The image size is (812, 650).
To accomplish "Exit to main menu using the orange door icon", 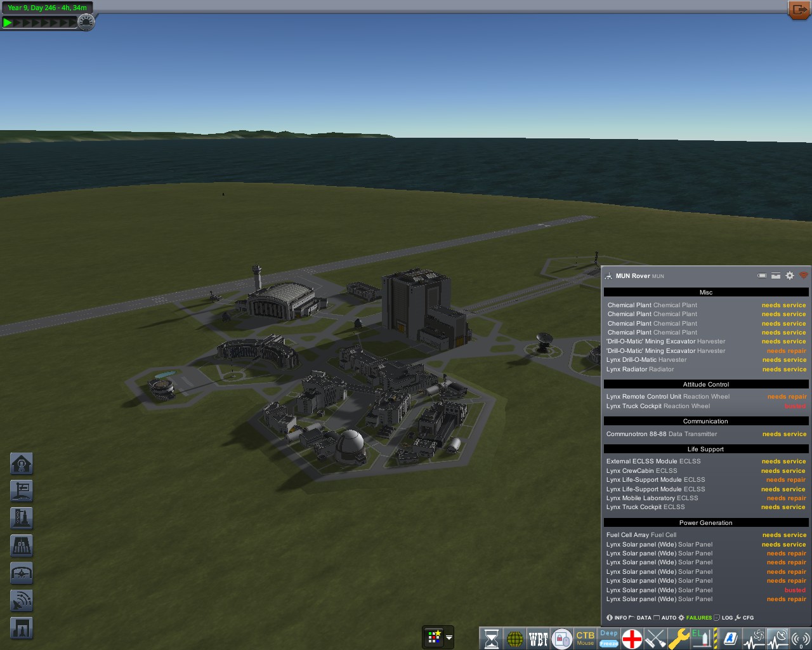I will 799,10.
